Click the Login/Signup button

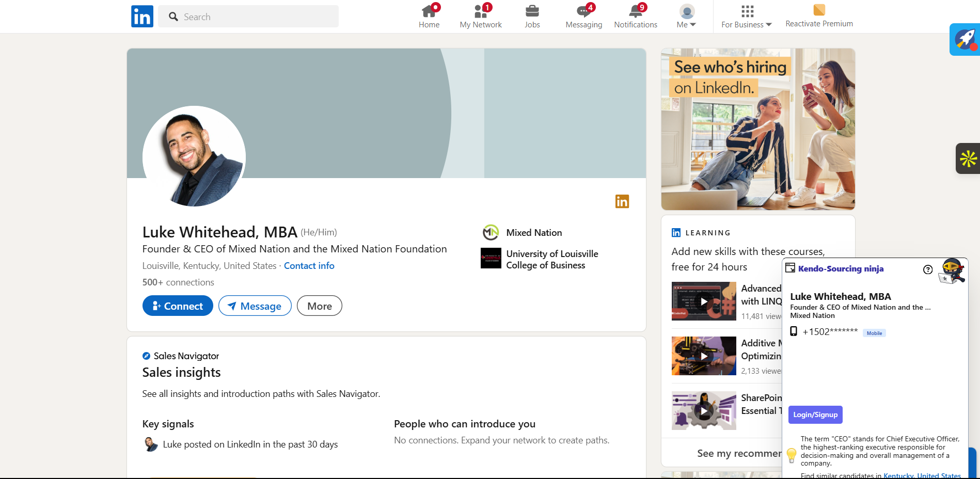tap(815, 414)
